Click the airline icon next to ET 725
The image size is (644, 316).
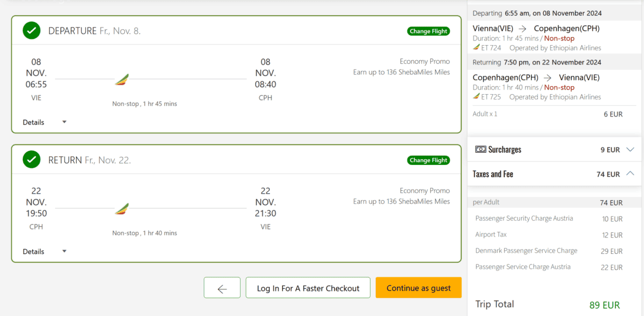(476, 97)
